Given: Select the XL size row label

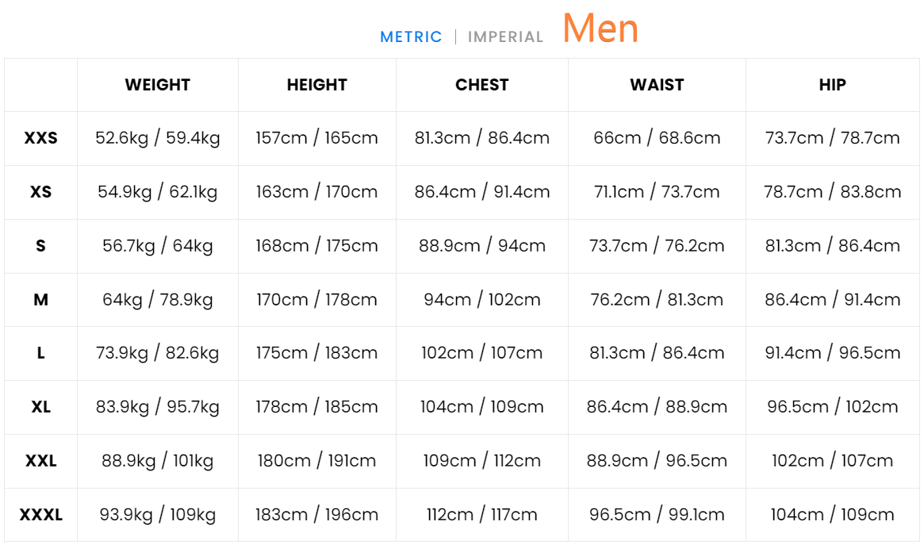Looking at the screenshot, I should pyautogui.click(x=41, y=407).
